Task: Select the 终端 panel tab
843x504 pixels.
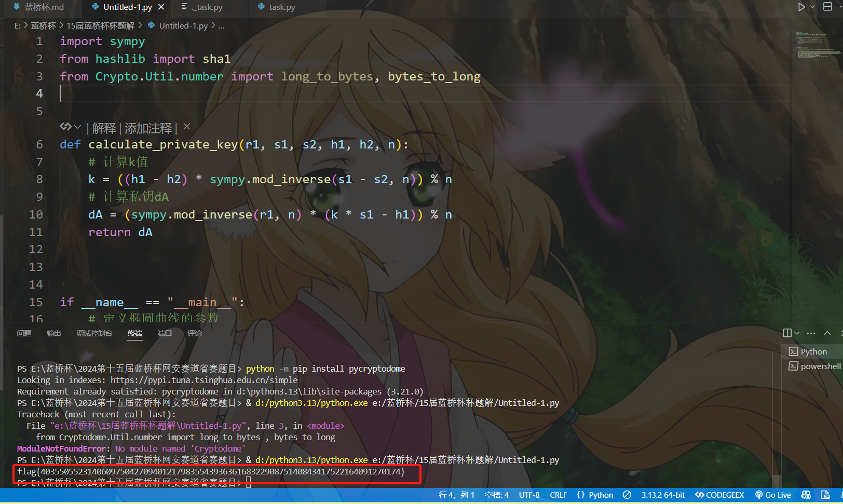Action: point(135,333)
